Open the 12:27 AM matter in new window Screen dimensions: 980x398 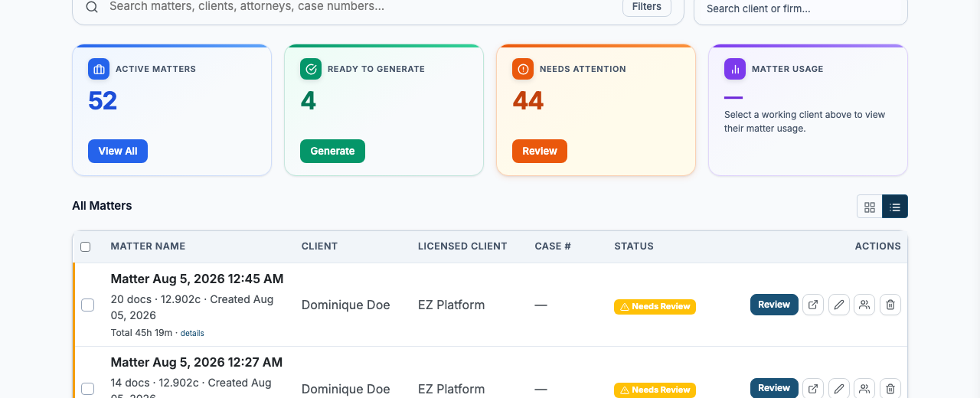tap(813, 389)
